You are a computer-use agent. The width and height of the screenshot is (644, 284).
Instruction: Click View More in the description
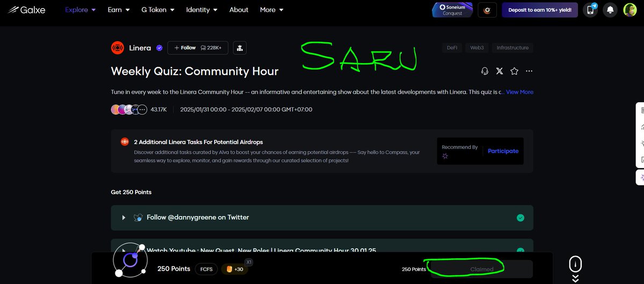[x=519, y=92]
